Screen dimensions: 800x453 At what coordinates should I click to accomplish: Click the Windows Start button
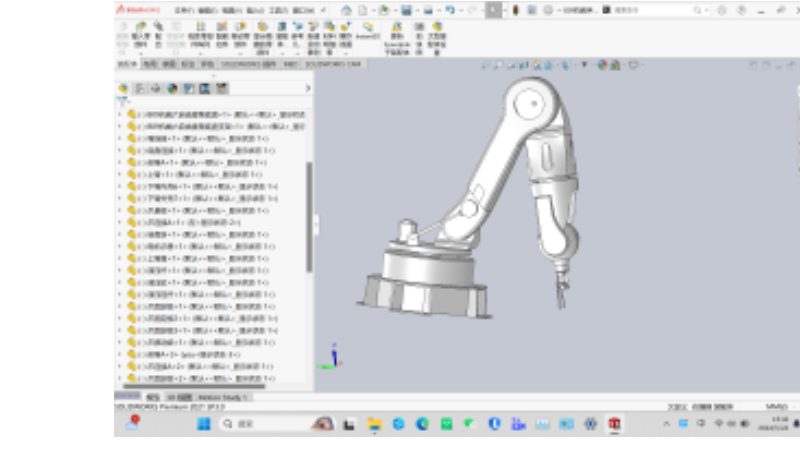205,424
